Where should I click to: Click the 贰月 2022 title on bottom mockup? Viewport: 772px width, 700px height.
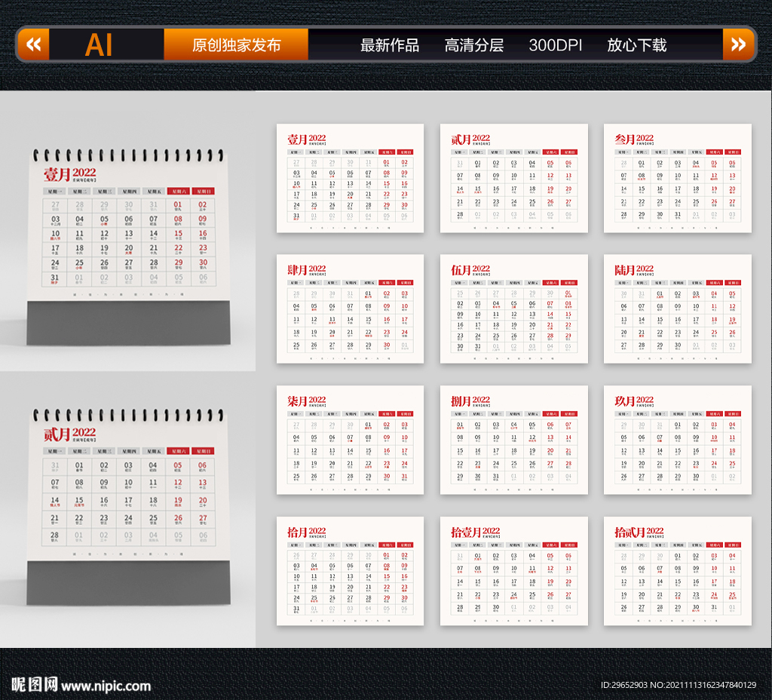70,434
